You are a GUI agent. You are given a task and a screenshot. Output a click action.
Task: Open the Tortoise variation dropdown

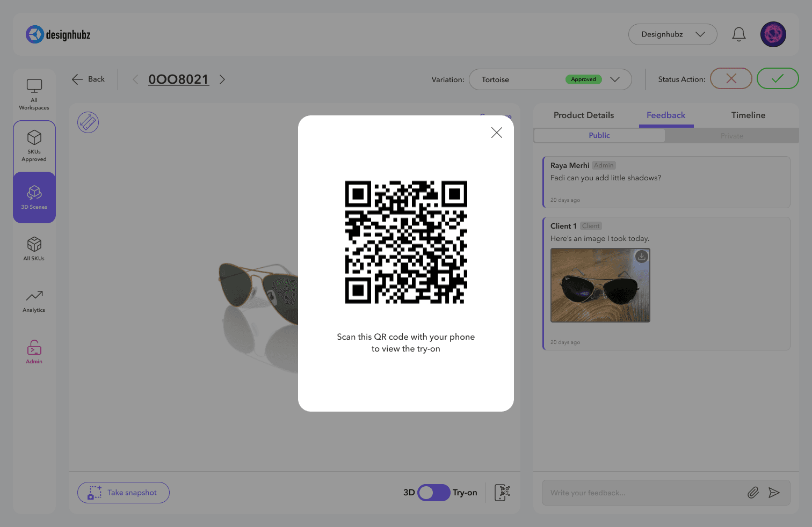(x=550, y=79)
